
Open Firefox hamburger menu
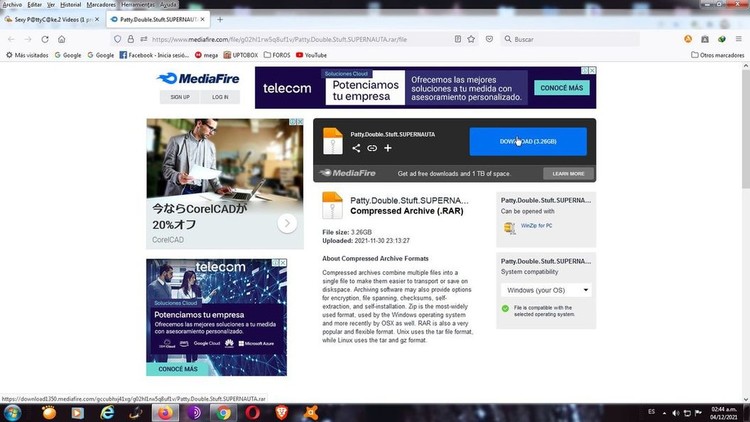point(739,39)
